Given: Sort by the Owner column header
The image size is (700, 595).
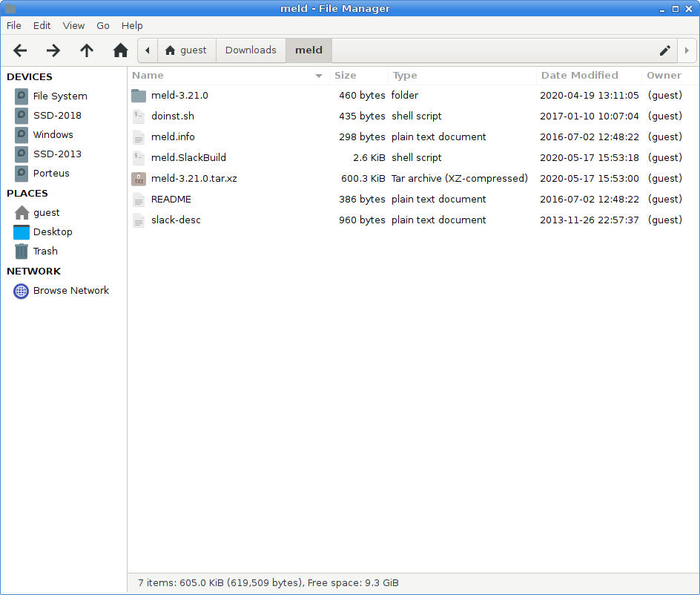Looking at the screenshot, I should point(670,76).
